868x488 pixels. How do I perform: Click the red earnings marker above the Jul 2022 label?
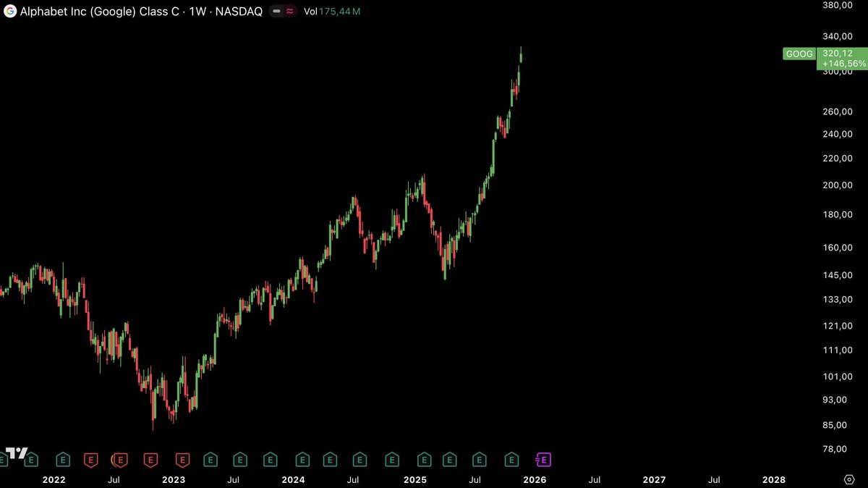click(120, 459)
